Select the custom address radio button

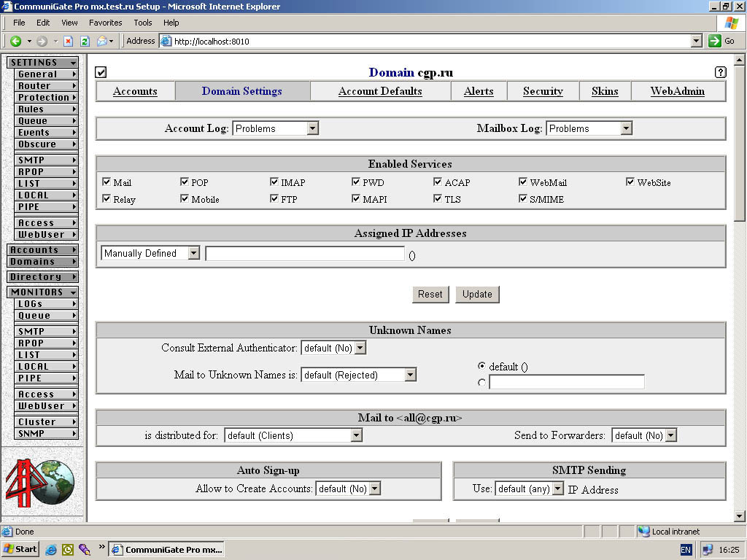[481, 382]
